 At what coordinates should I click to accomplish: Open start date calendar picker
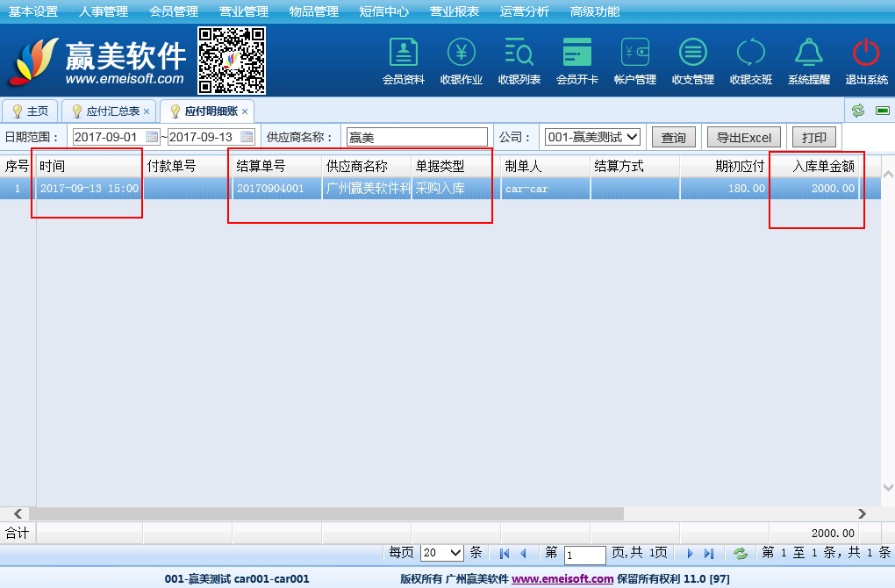[151, 137]
